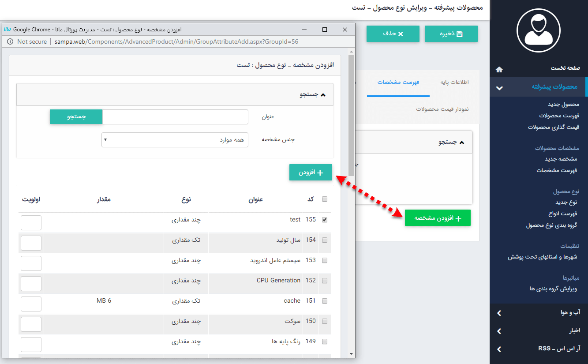588x364 pixels.
Task: Open فهرست محصولات in sidebar
Action: (x=559, y=116)
